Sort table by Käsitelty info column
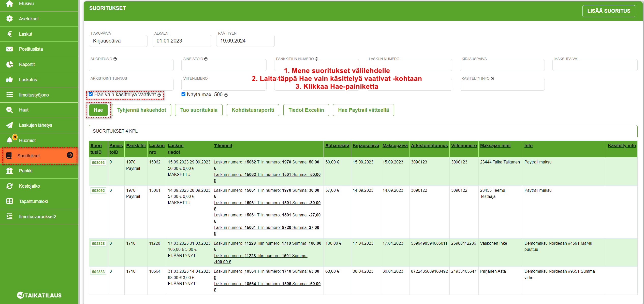The image size is (644, 304). point(622,145)
